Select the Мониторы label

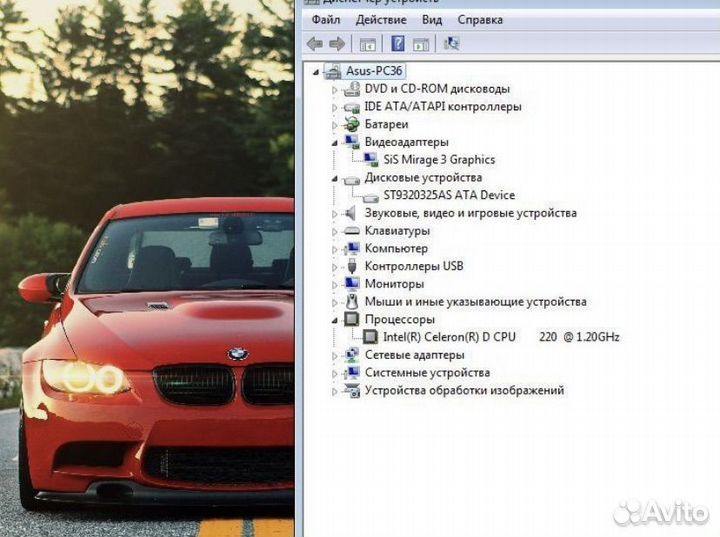(x=394, y=284)
